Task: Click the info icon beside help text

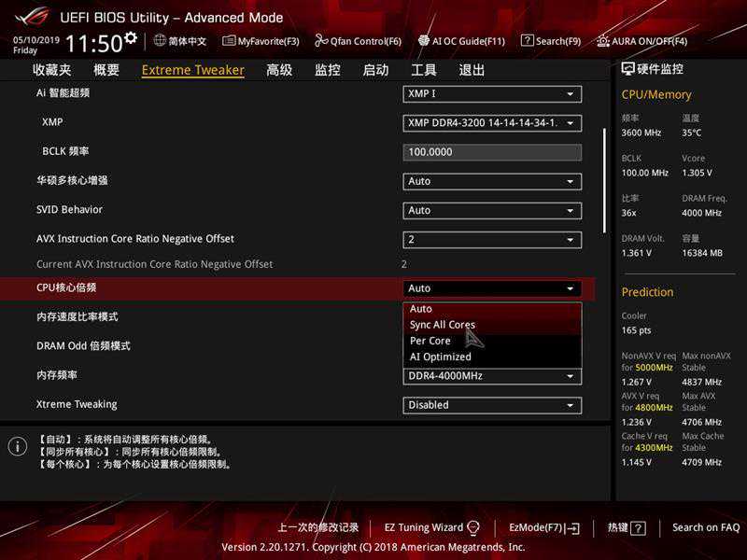Action: (17, 446)
